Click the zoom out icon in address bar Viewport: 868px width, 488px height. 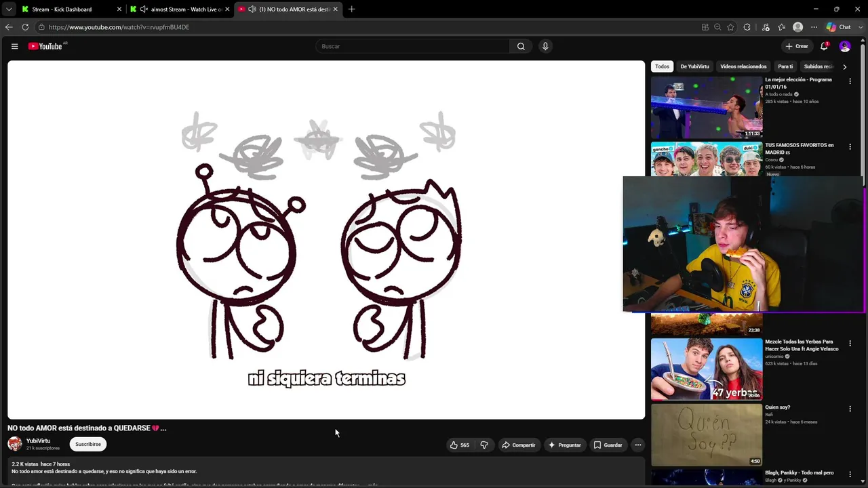[717, 27]
